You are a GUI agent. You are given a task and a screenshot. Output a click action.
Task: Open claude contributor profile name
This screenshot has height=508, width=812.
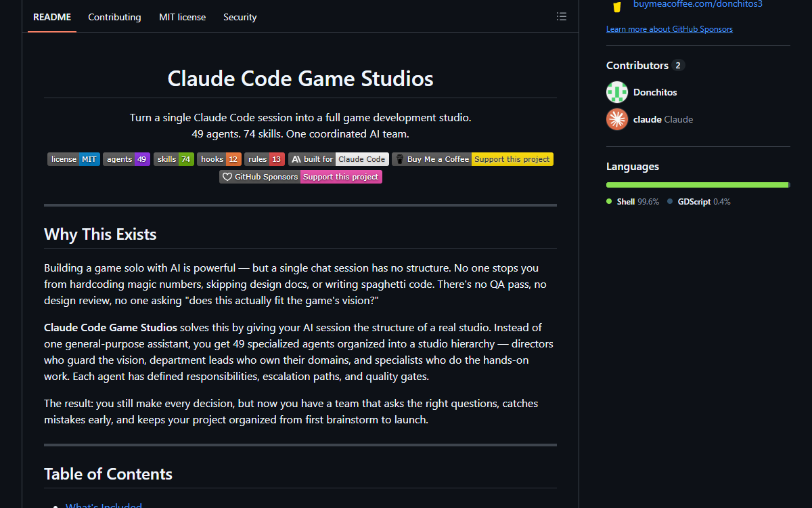tap(648, 119)
